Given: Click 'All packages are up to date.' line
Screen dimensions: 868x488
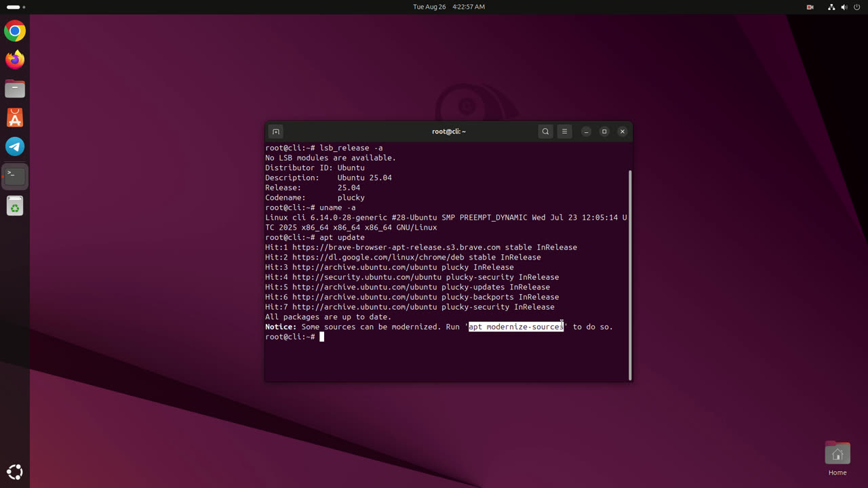Looking at the screenshot, I should pyautogui.click(x=328, y=317).
